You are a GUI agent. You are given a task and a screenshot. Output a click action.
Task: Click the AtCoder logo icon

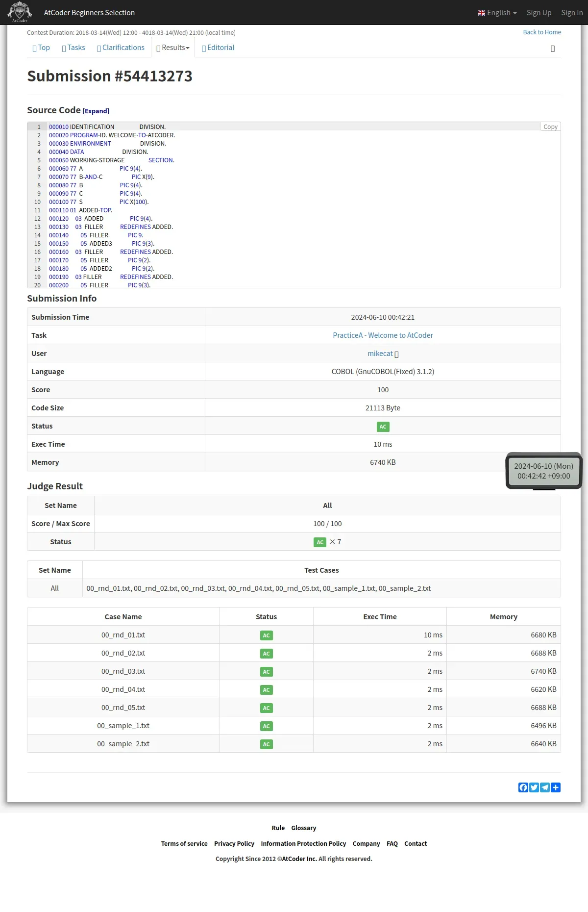click(x=20, y=12)
